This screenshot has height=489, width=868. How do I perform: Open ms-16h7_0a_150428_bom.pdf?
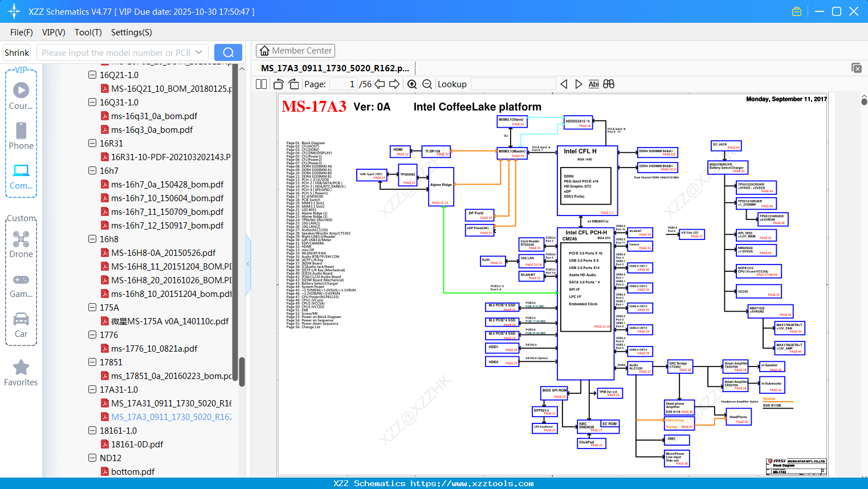tap(167, 184)
